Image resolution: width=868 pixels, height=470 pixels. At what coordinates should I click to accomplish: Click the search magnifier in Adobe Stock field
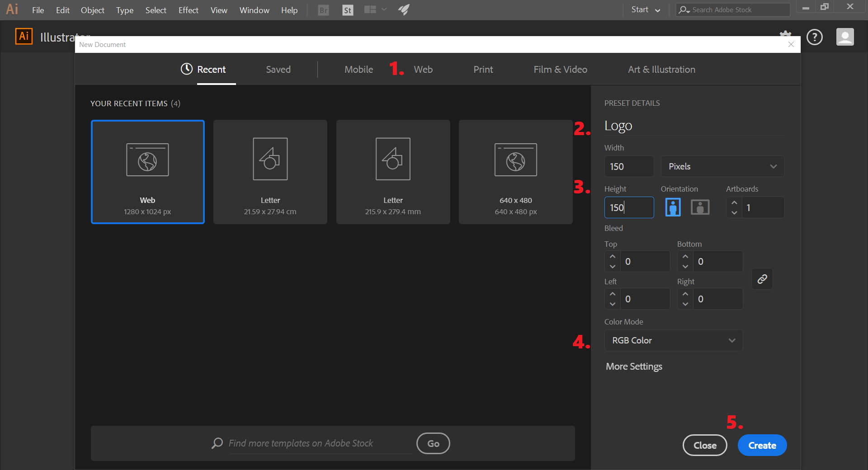coord(684,9)
